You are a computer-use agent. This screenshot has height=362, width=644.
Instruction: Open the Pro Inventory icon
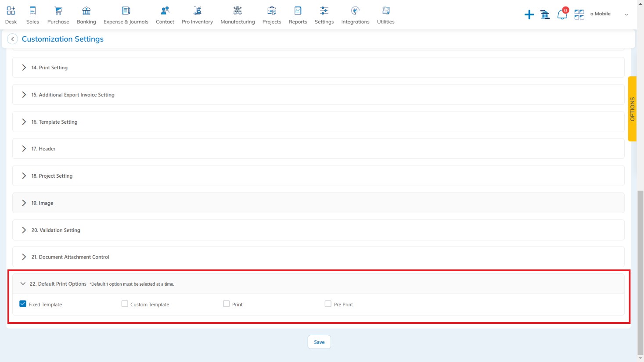coord(197,11)
